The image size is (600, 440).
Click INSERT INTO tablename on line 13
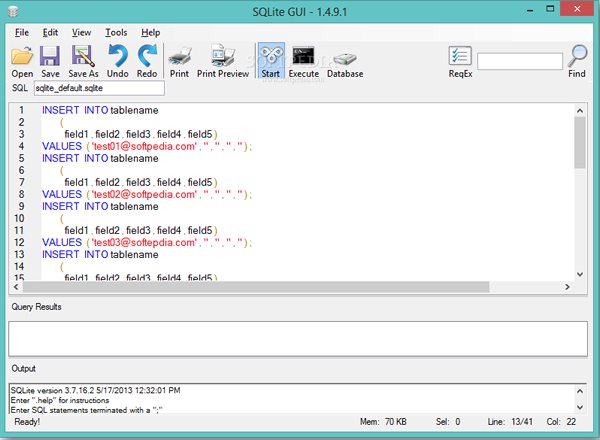[x=100, y=254]
